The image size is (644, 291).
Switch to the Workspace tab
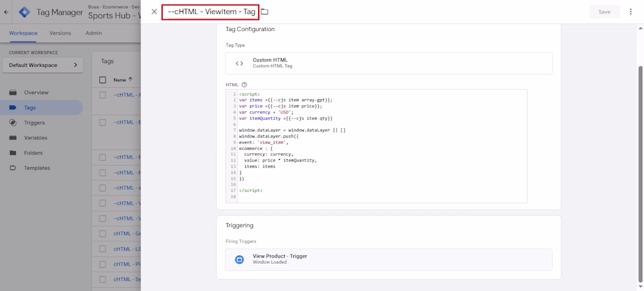pyautogui.click(x=23, y=33)
